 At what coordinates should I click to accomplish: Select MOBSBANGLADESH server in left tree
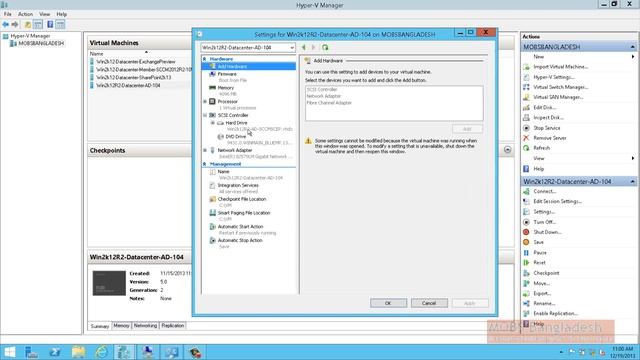click(x=41, y=43)
